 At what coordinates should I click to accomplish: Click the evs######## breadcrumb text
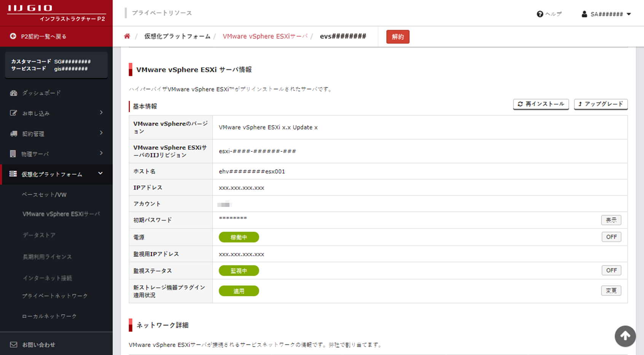point(343,36)
